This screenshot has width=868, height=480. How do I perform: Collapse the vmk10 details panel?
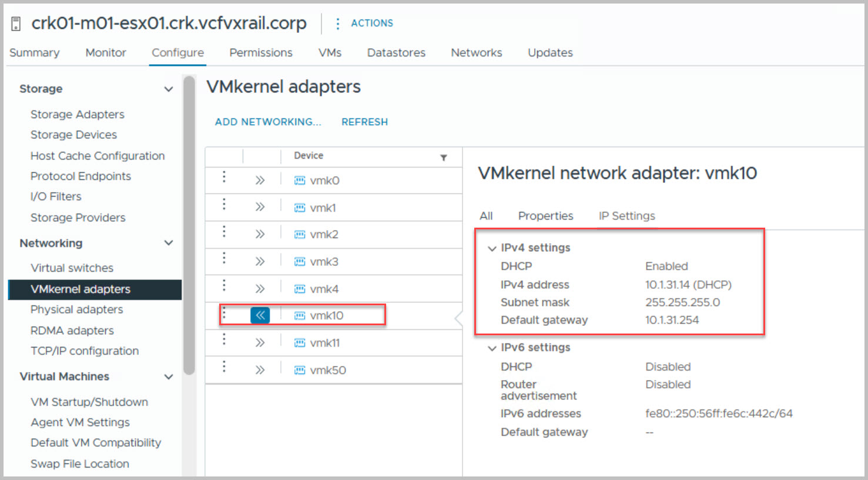click(x=260, y=316)
